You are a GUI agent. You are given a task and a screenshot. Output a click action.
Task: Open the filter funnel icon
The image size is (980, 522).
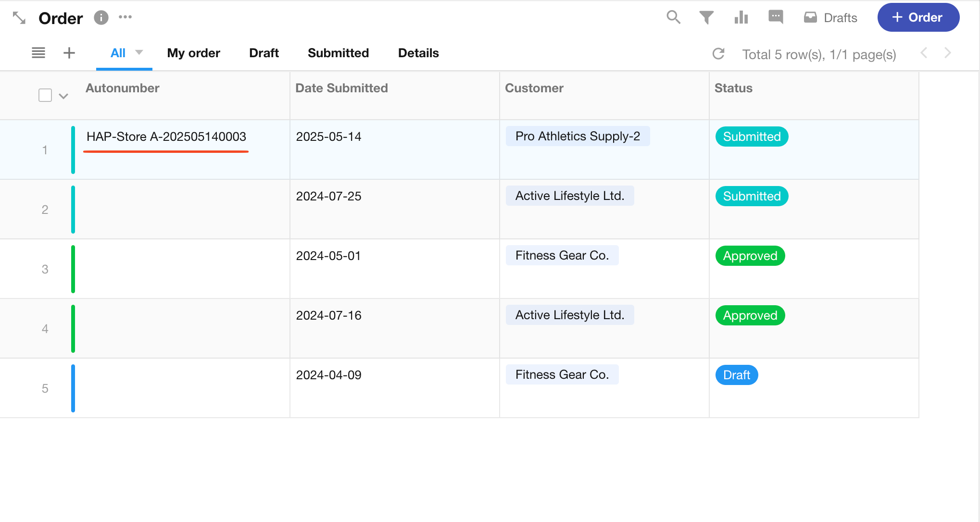pyautogui.click(x=706, y=18)
